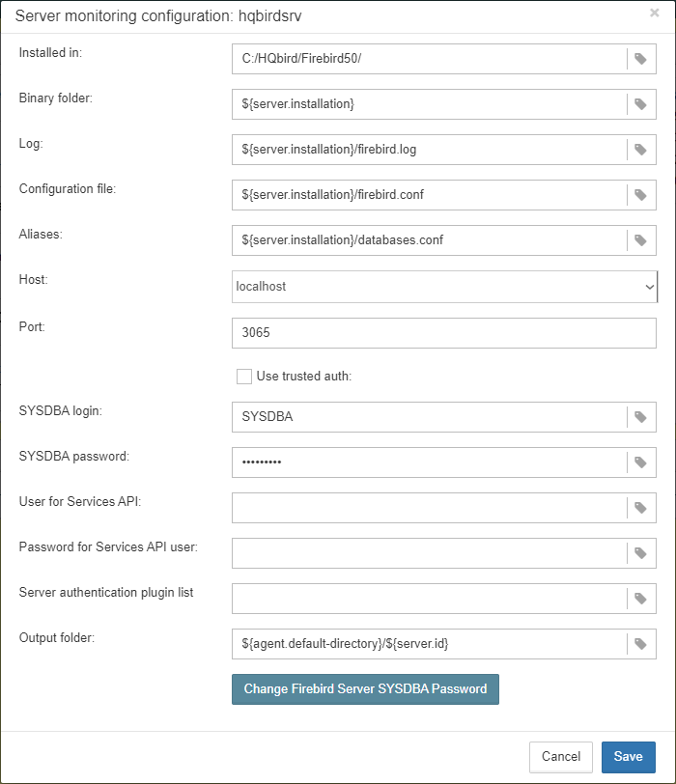Viewport: 676px width, 784px height.
Task: Click into the SYSDBA password field
Action: pyautogui.click(x=429, y=462)
